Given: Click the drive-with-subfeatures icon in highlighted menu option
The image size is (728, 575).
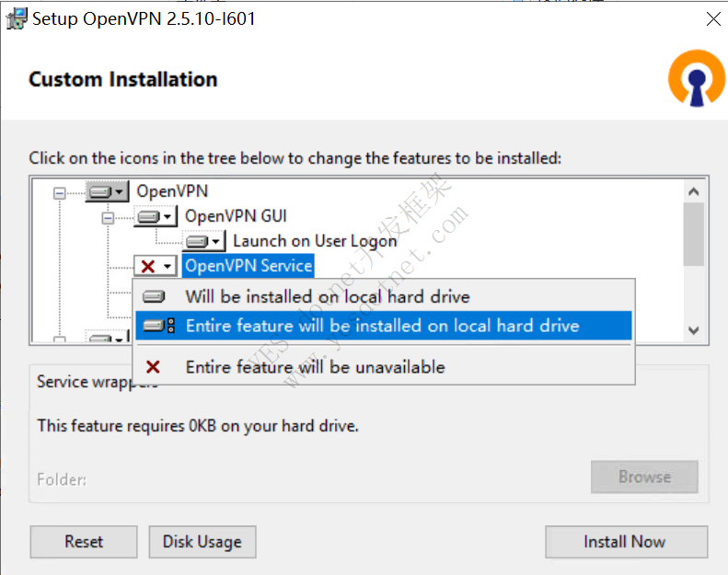Looking at the screenshot, I should pos(159,326).
